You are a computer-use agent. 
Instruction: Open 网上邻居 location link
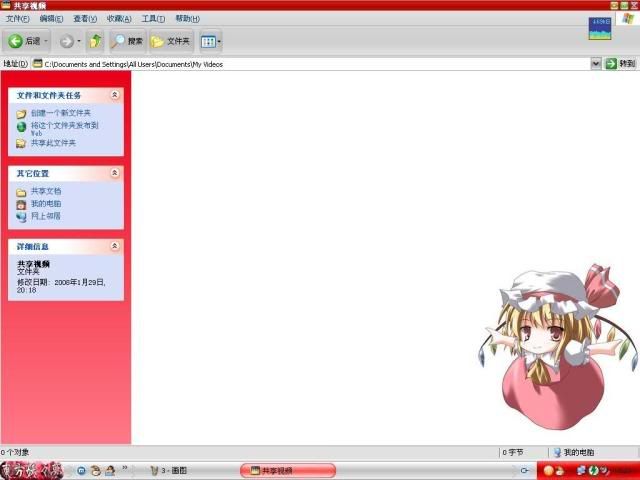pyautogui.click(x=46, y=216)
